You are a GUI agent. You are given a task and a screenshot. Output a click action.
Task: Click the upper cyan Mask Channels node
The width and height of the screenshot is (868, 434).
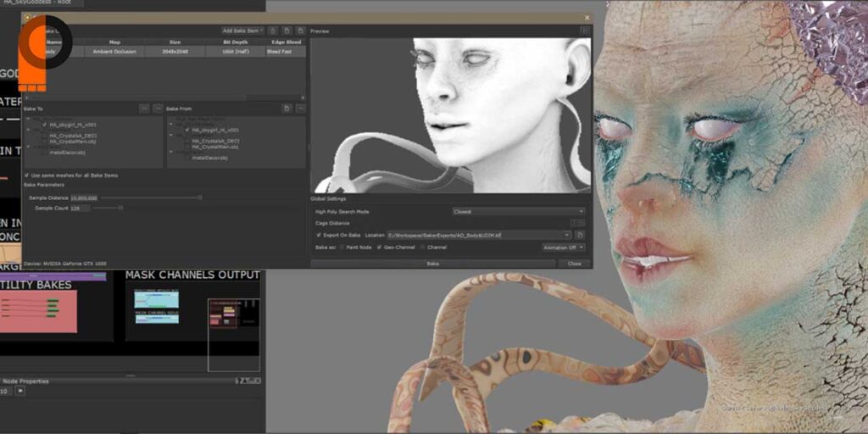(156, 300)
